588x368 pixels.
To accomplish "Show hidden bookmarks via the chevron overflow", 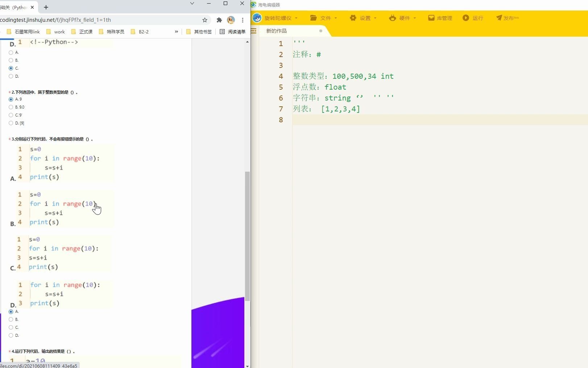I will coord(176,32).
